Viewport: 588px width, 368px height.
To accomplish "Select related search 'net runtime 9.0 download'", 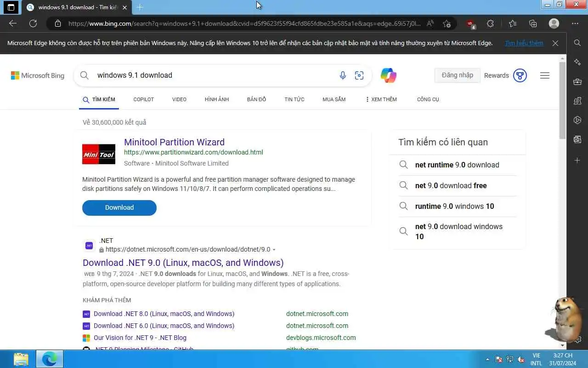I will 457,165.
